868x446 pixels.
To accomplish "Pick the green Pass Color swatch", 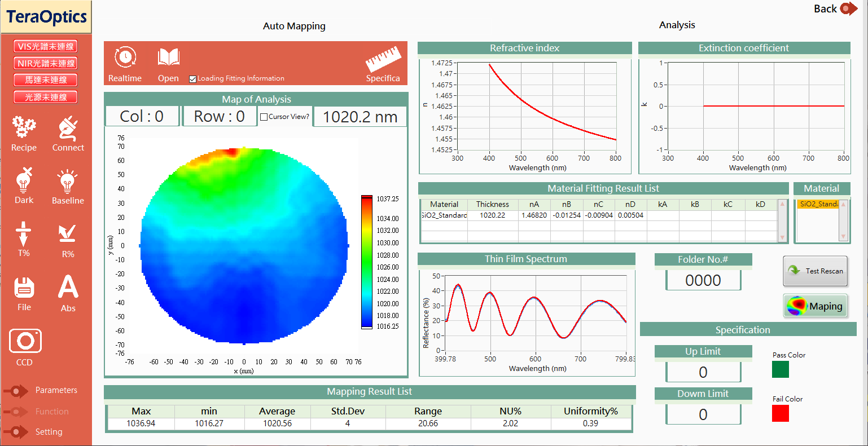I will [780, 369].
